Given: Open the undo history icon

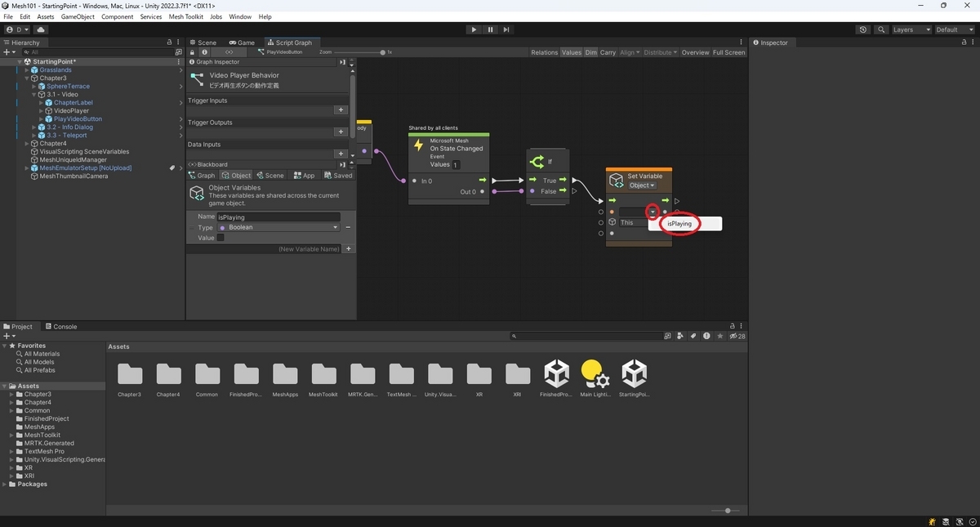Looking at the screenshot, I should tap(864, 29).
